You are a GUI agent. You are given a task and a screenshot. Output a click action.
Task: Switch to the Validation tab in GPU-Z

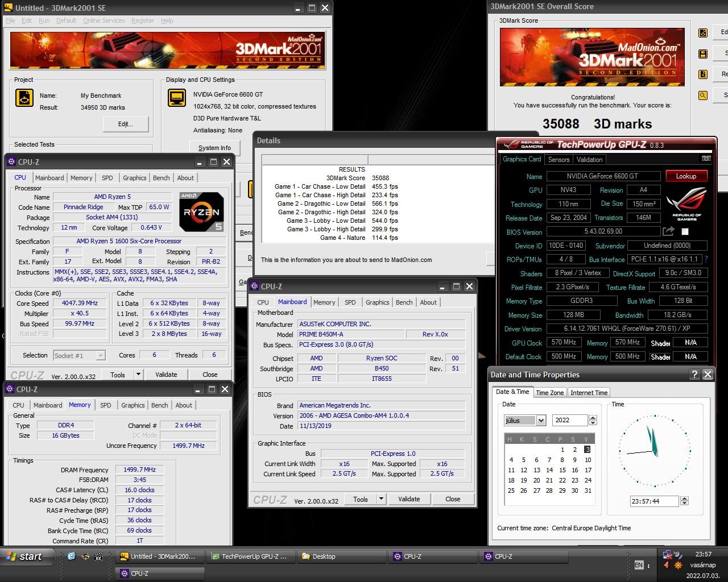589,159
